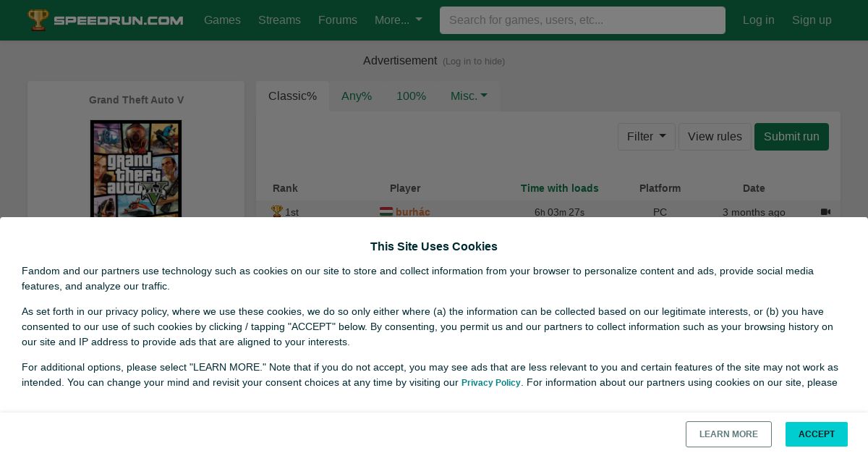Switch to the Any% tab
Viewport: 868px width, 456px height.
[x=357, y=96]
